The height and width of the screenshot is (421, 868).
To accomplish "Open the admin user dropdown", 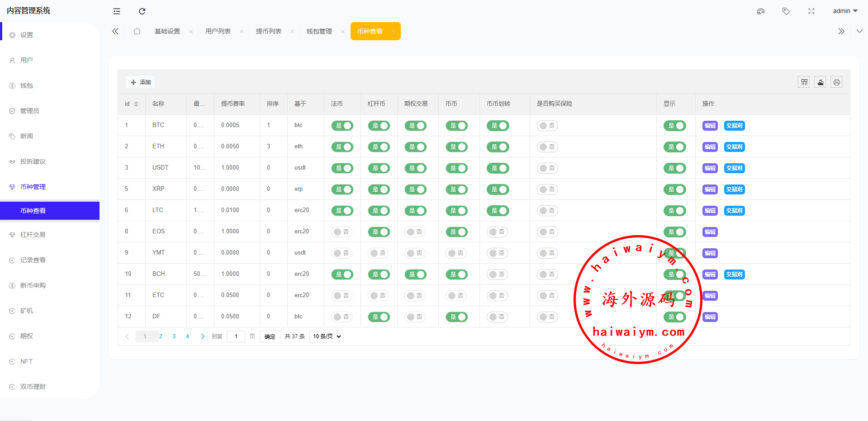I will [845, 11].
